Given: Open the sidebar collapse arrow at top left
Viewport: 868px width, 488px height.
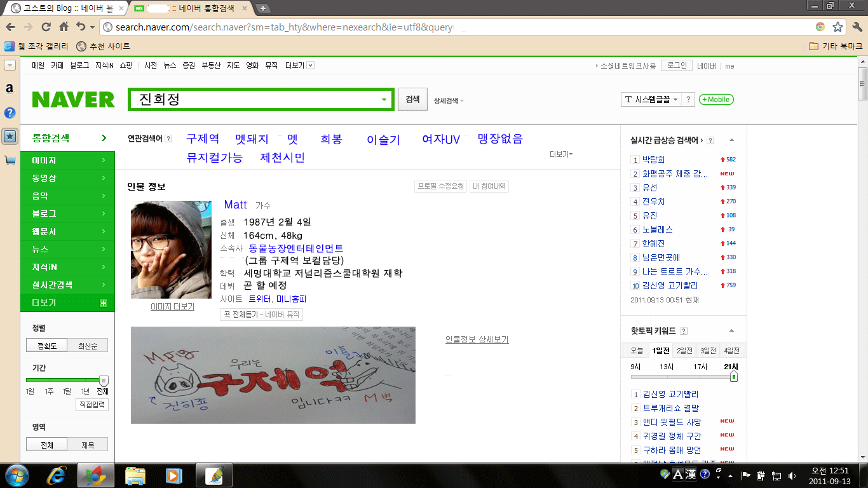Looking at the screenshot, I should point(10,65).
